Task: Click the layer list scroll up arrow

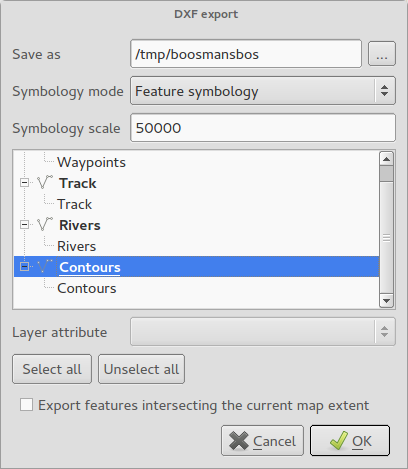Action: pyautogui.click(x=386, y=159)
